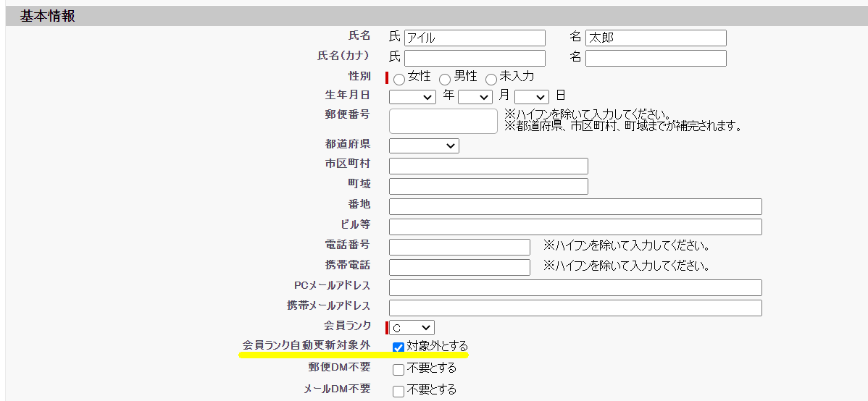The width and height of the screenshot is (868, 401).
Task: Click the 郵便番号 postal code field
Action: point(443,121)
